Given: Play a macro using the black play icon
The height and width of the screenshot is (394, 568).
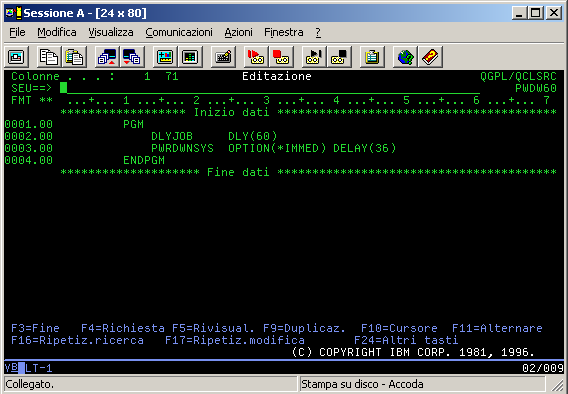Looking at the screenshot, I should (x=314, y=57).
